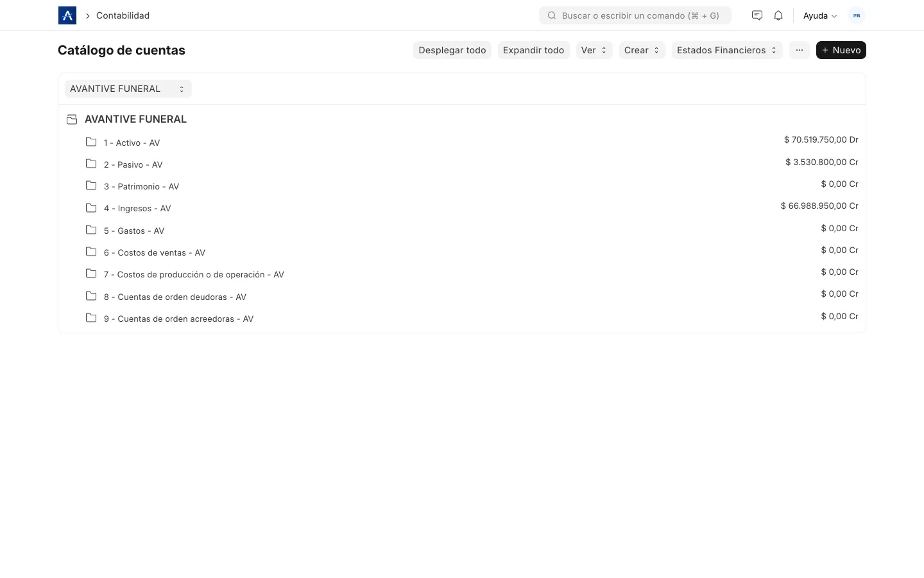Go to Contabilidad breadcrumb

[x=123, y=15]
